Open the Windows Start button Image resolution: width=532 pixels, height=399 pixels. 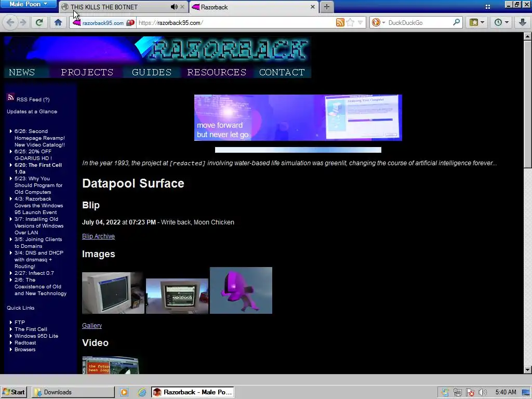(x=14, y=392)
